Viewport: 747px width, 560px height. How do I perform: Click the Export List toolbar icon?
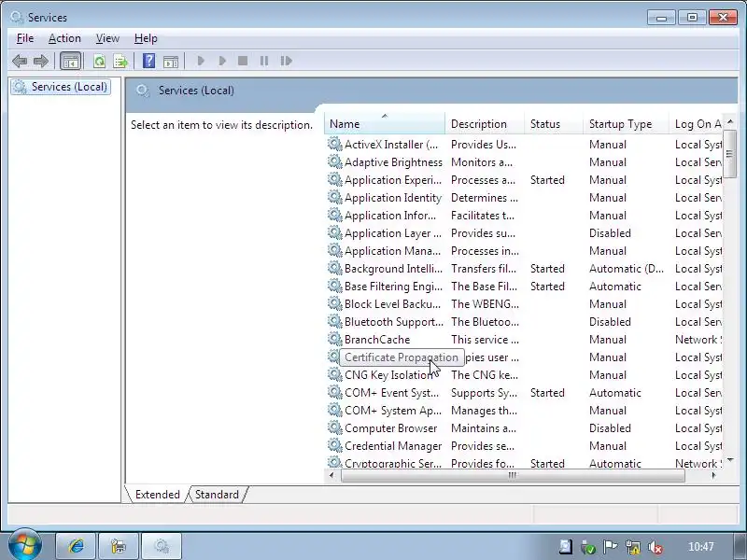coord(120,61)
